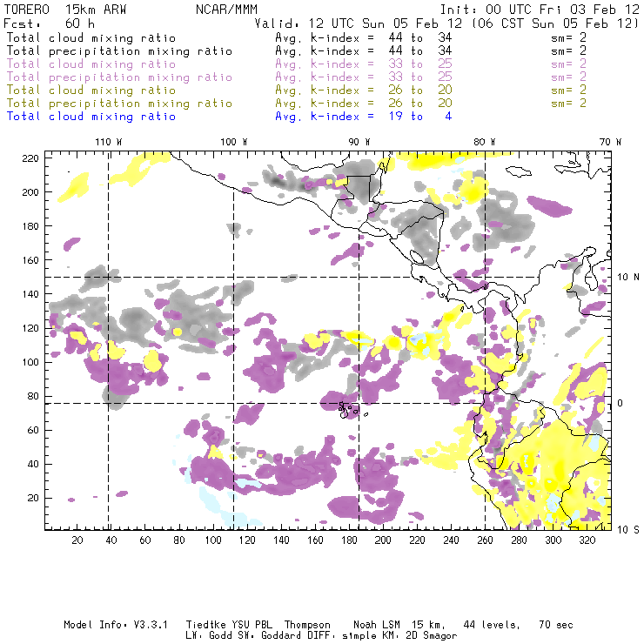Click the '70 sec' time step text
Image resolution: width=644 pixels, height=644 pixels.
556,625
